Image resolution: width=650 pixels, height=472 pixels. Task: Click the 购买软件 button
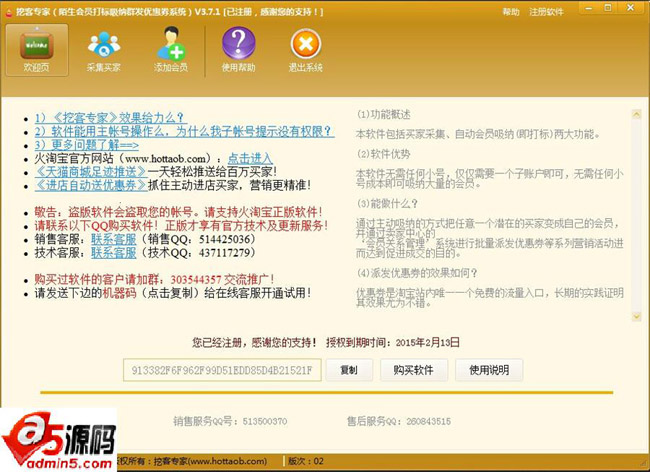(x=414, y=370)
